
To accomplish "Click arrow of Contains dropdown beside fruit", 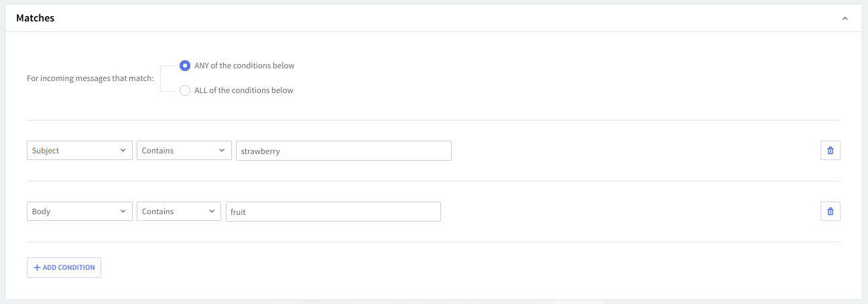I will tap(211, 212).
